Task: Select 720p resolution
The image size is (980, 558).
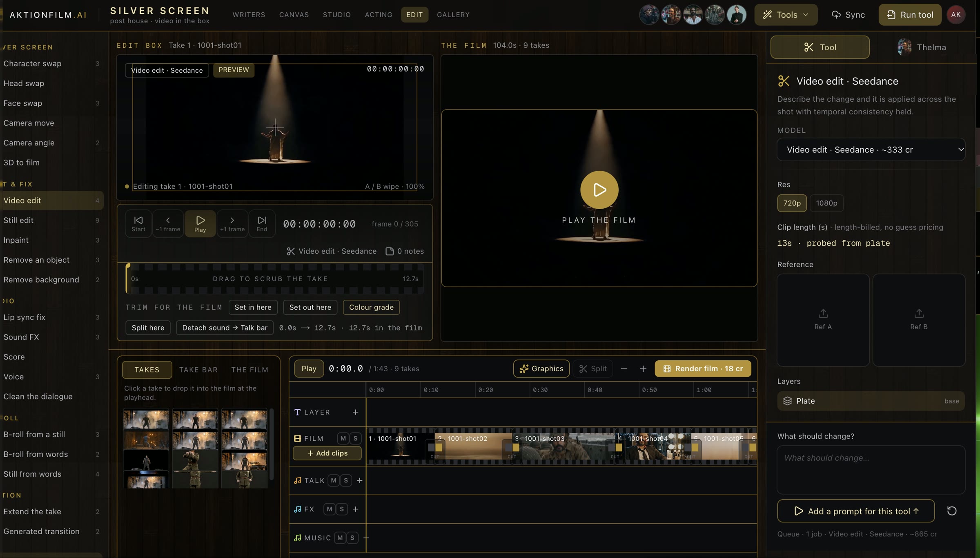Action: (x=792, y=203)
